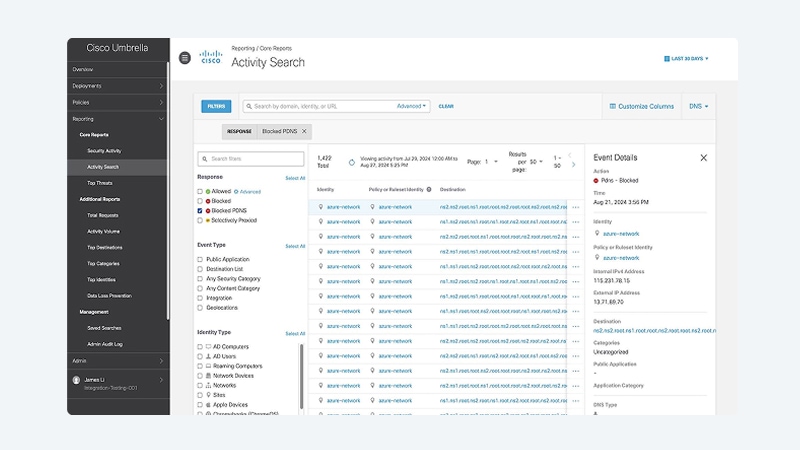Go to the next results page arrow
This screenshot has width=800, height=450.
coord(573,164)
